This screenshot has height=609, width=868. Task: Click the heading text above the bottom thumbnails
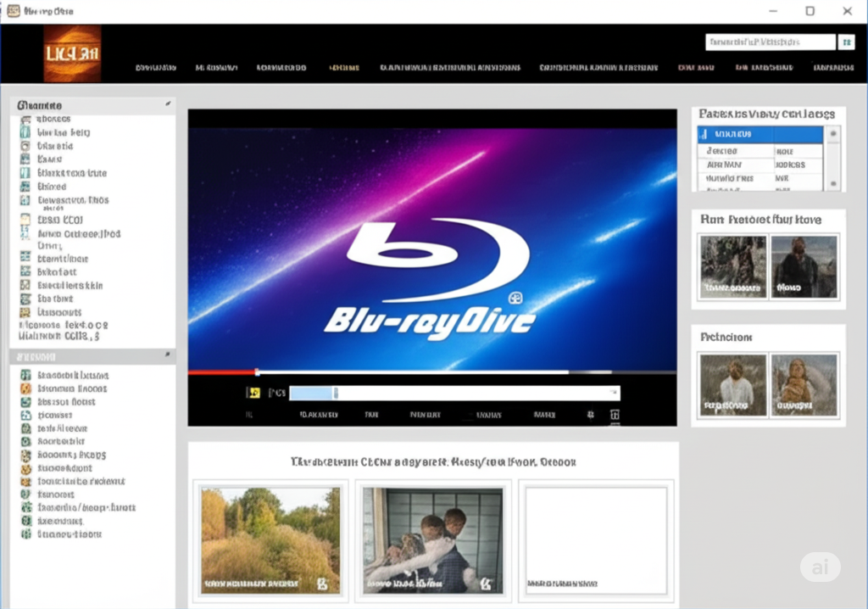tap(433, 461)
